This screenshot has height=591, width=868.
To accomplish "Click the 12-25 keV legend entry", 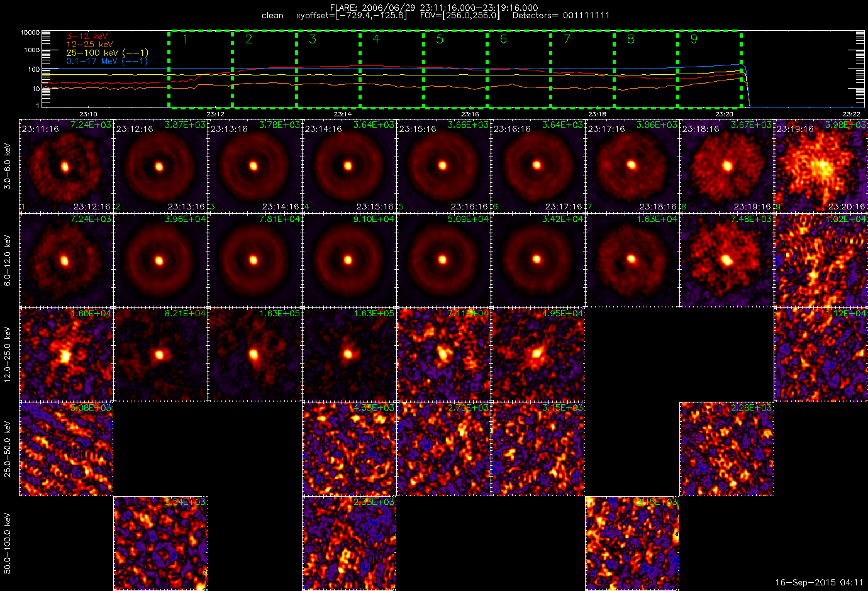I will (x=89, y=45).
